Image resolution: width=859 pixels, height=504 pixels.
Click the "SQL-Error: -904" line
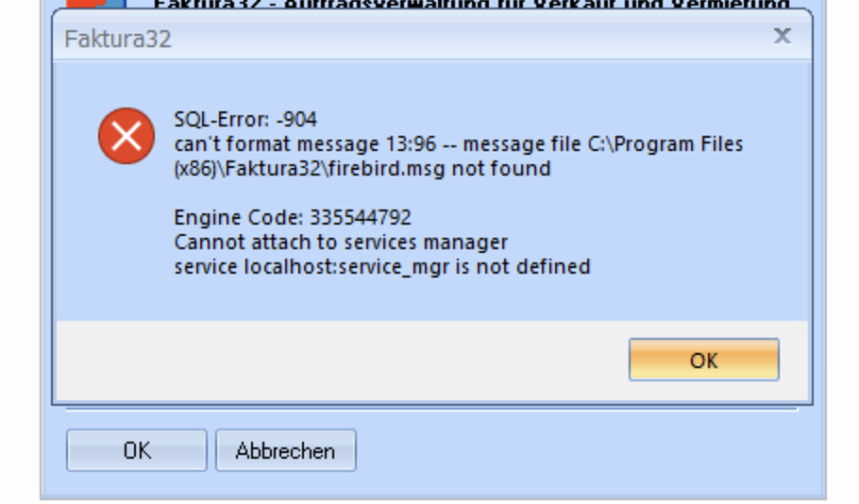tap(245, 120)
